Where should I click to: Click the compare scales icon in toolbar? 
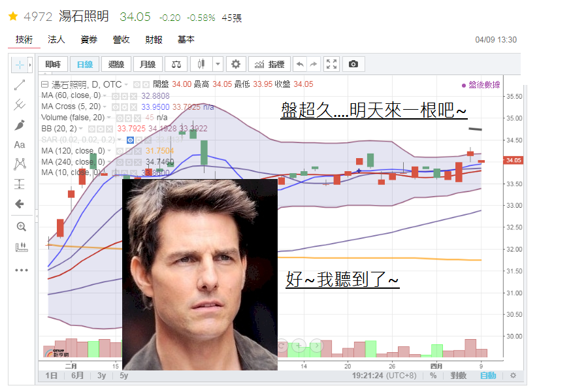[176, 64]
